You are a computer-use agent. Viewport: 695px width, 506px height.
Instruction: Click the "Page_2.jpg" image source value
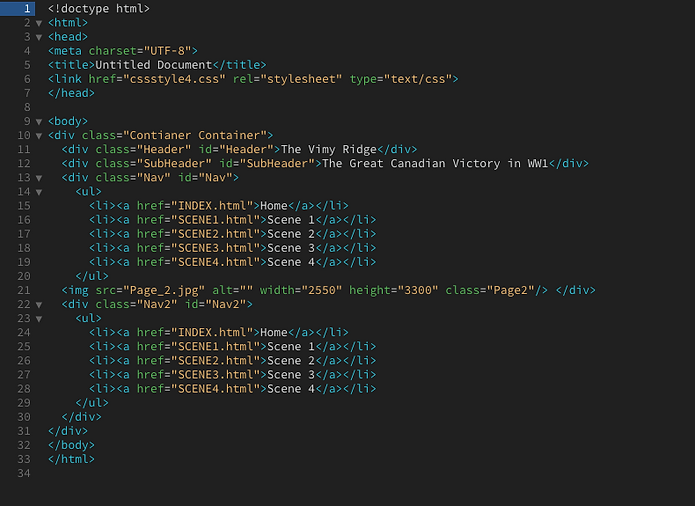coord(164,290)
